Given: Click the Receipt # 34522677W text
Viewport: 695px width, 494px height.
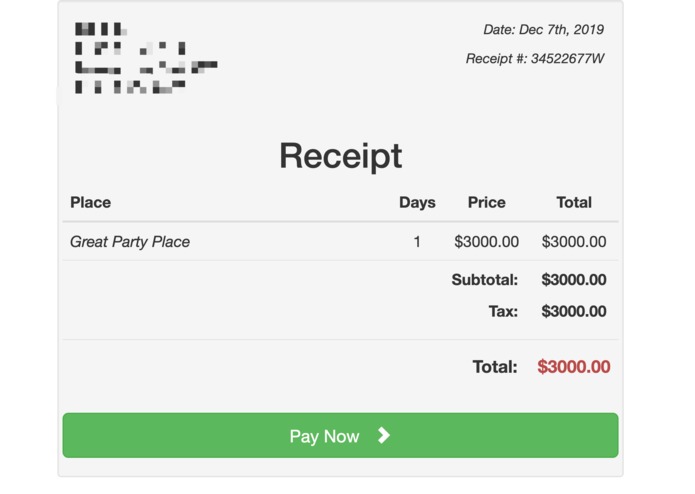Looking at the screenshot, I should point(535,58).
